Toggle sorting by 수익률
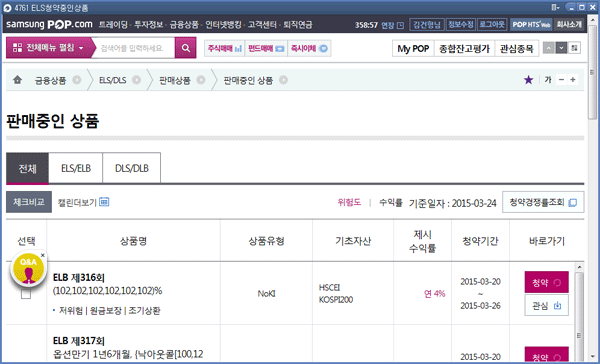600x364 pixels. click(x=391, y=202)
